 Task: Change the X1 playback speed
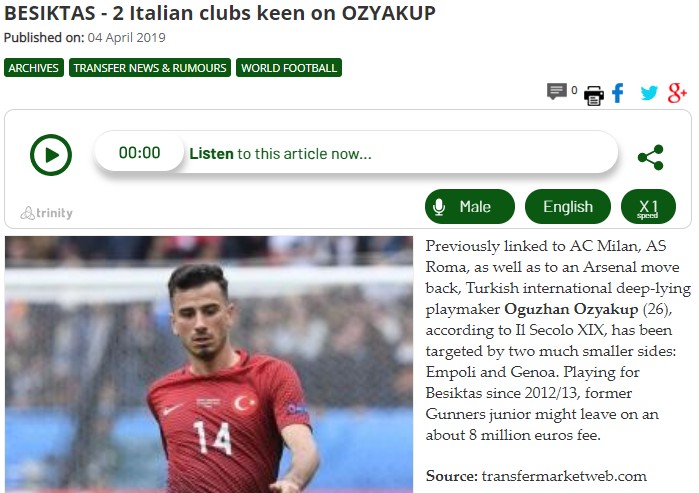648,206
